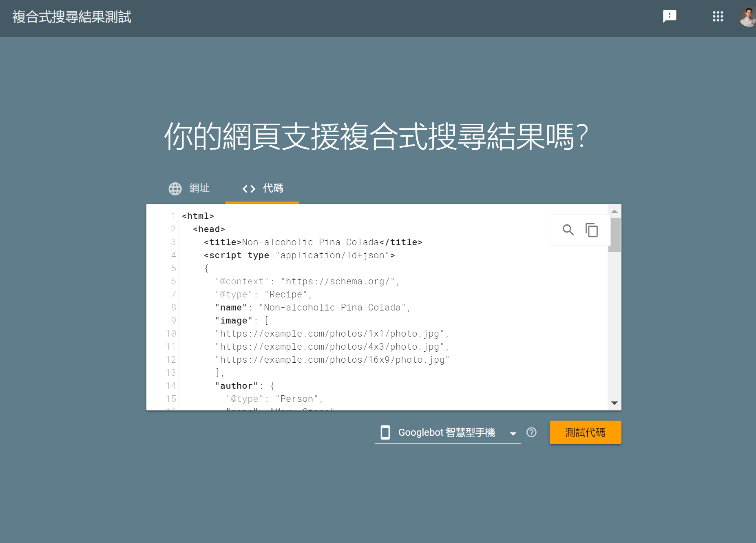Click the code editor scrollbar thumb
This screenshot has height=543, width=756.
615,235
